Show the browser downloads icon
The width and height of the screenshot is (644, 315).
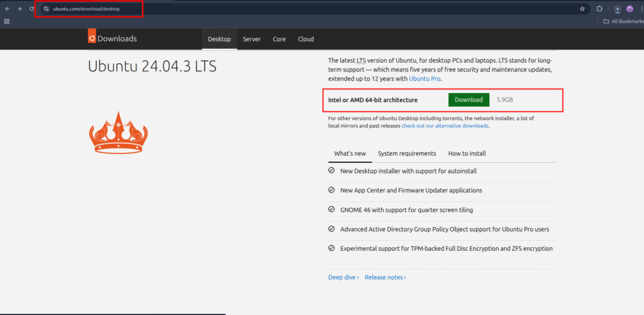[x=618, y=9]
